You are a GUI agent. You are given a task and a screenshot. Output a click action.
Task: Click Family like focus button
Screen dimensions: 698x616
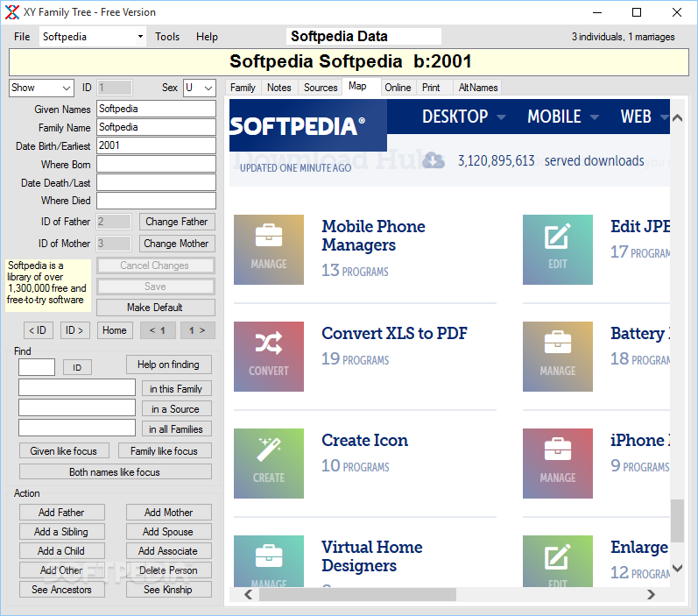165,450
